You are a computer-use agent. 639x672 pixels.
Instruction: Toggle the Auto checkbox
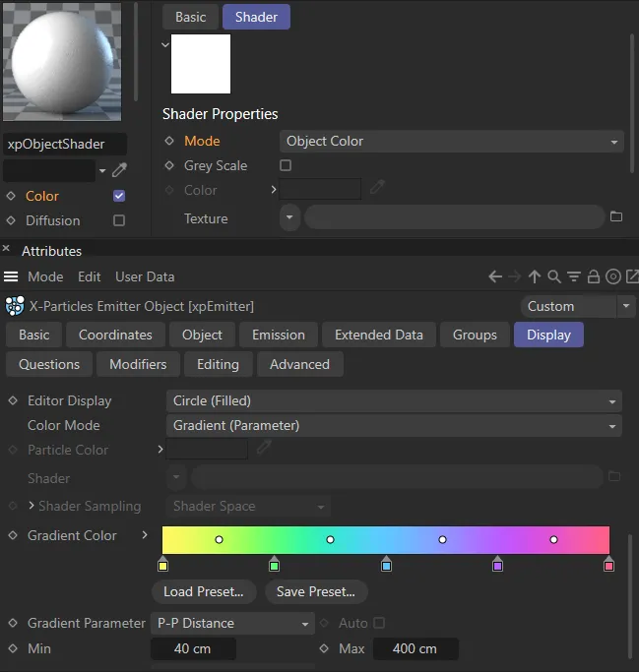pyautogui.click(x=379, y=622)
